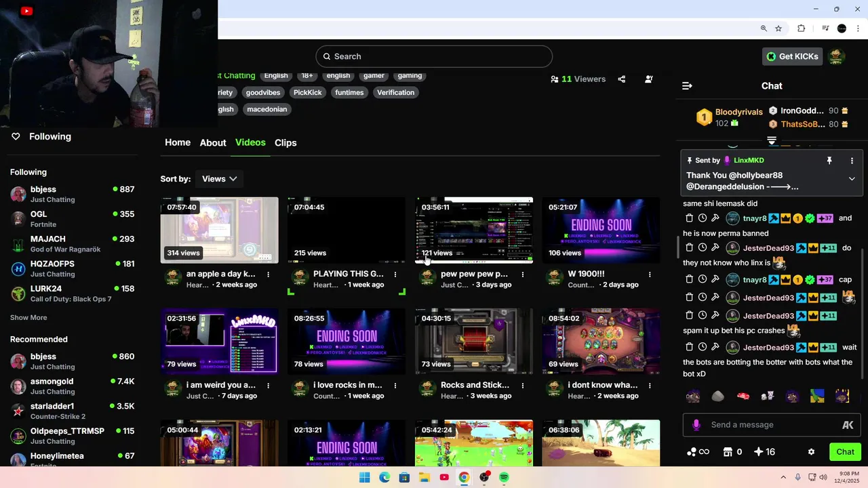Open OBS Studio from the taskbar

pos(484,477)
